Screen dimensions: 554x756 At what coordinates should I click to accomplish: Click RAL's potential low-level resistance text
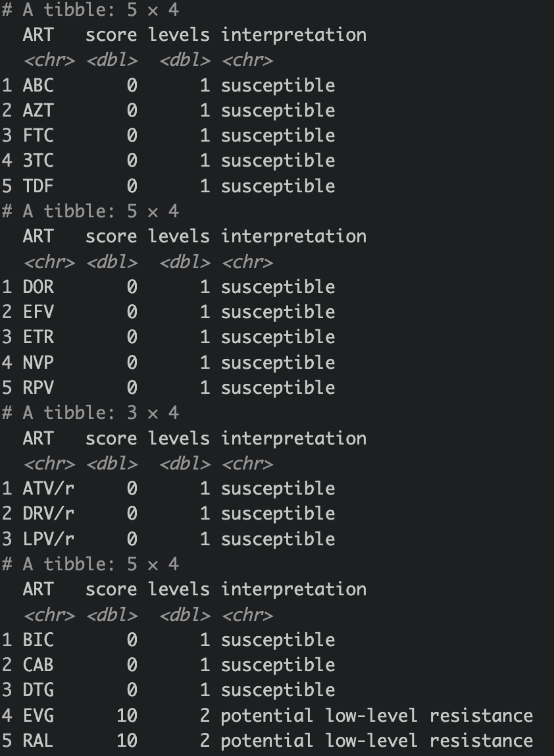coord(376,741)
